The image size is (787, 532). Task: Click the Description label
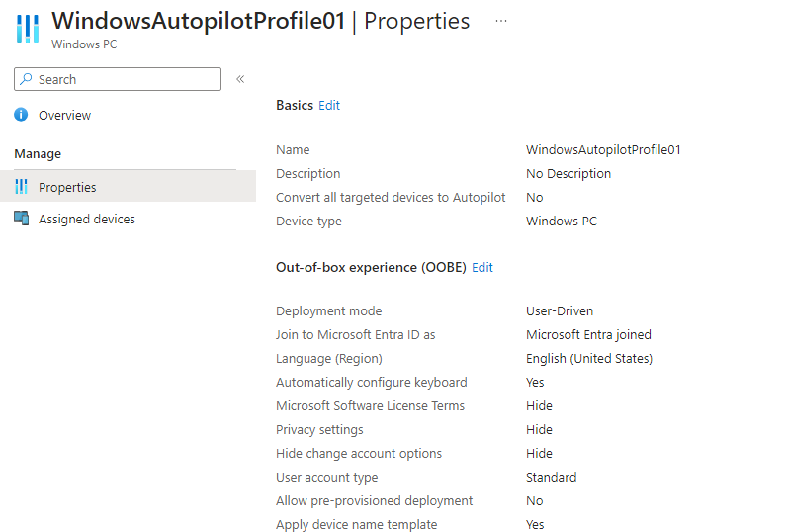(308, 174)
